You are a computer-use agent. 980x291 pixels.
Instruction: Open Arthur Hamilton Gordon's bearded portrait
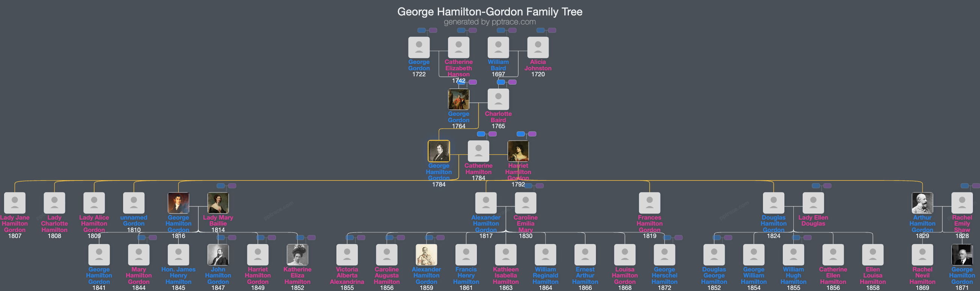(922, 203)
